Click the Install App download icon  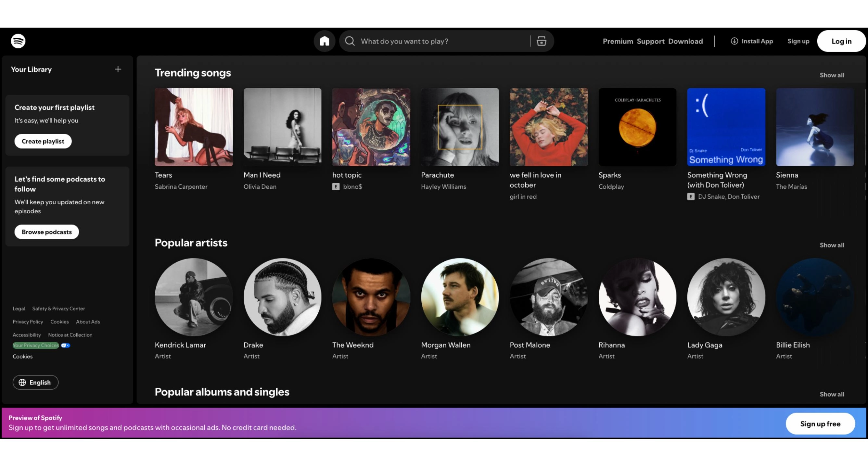click(734, 41)
